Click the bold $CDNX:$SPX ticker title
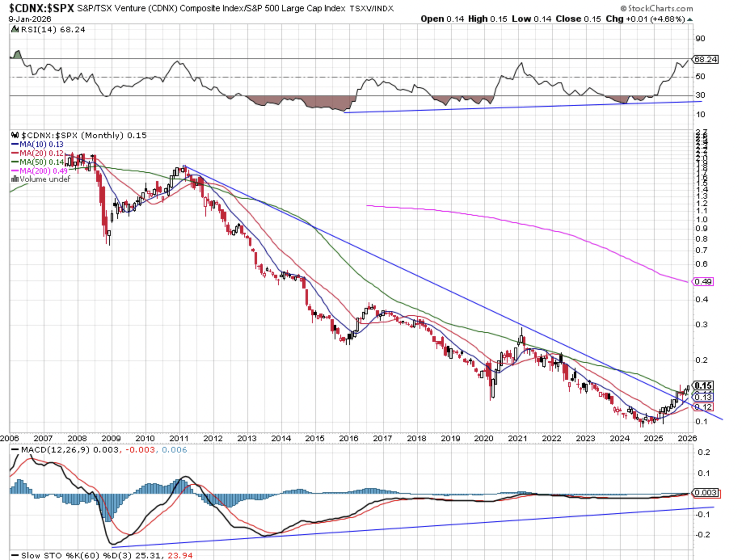 point(42,8)
